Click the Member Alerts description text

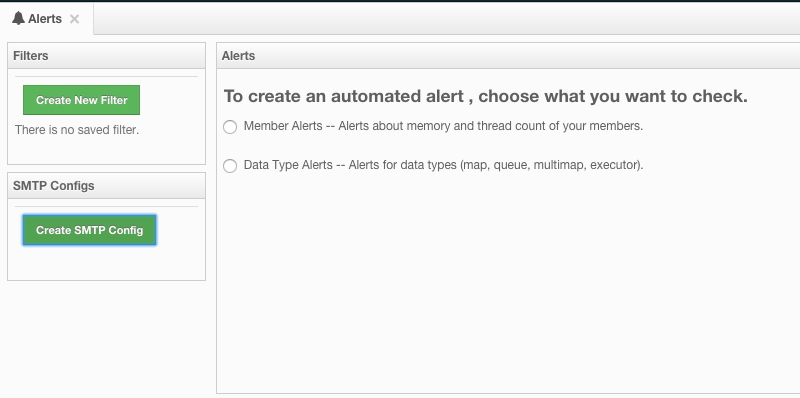pyautogui.click(x=443, y=126)
